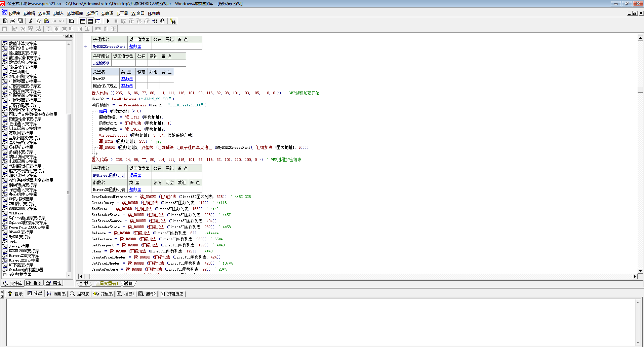644x347 pixels.
Task: Open the 编辑 menu
Action: (29, 13)
